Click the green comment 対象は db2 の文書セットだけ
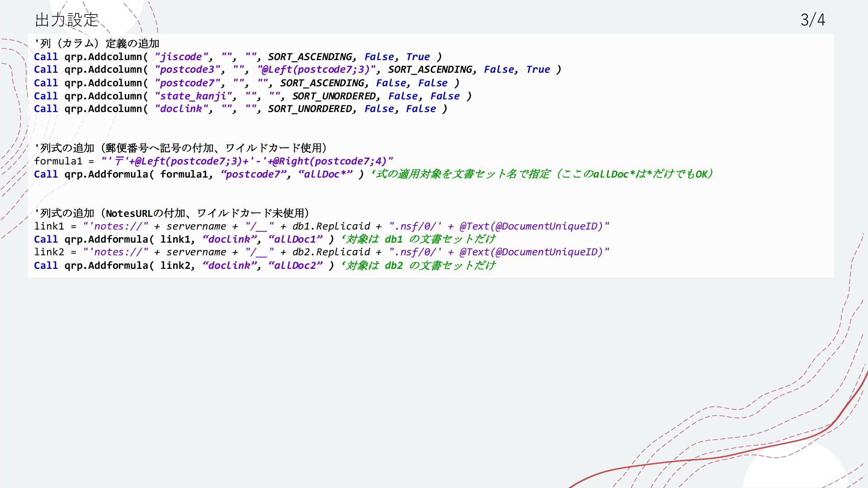Screen dimensions: 868x488 (420, 266)
